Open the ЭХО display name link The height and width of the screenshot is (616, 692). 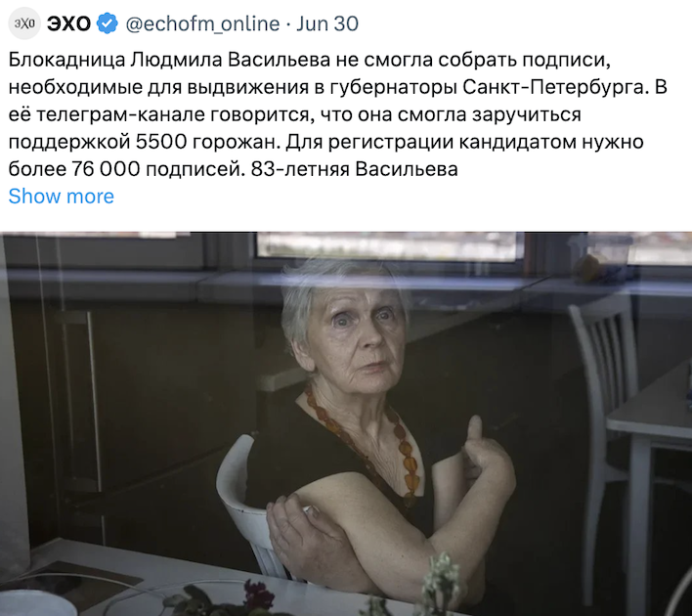[68, 23]
